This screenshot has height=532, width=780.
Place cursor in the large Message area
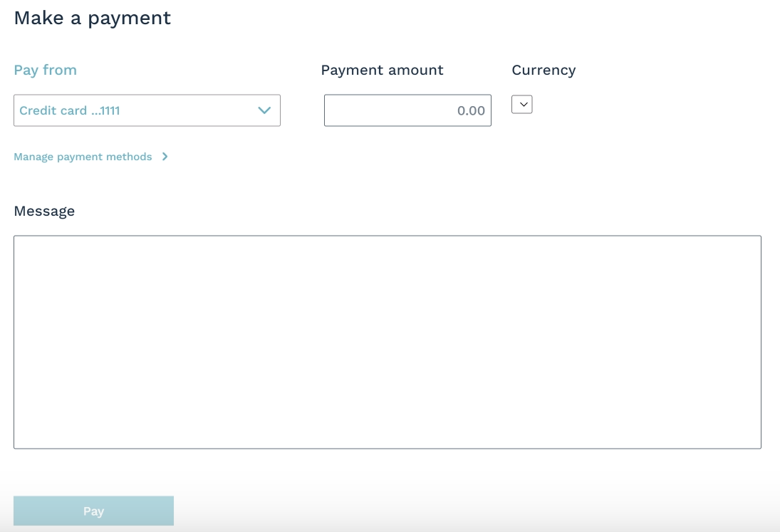(x=388, y=342)
